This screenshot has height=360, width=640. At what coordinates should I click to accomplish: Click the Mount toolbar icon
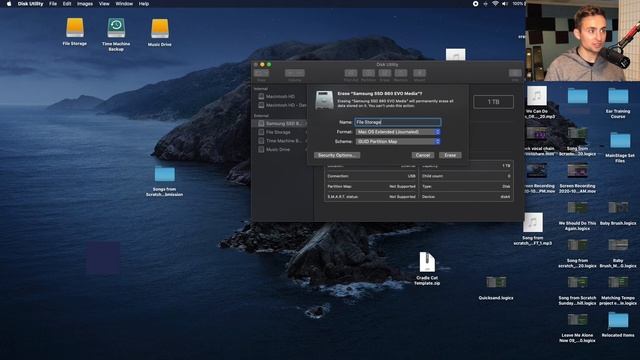(x=419, y=73)
